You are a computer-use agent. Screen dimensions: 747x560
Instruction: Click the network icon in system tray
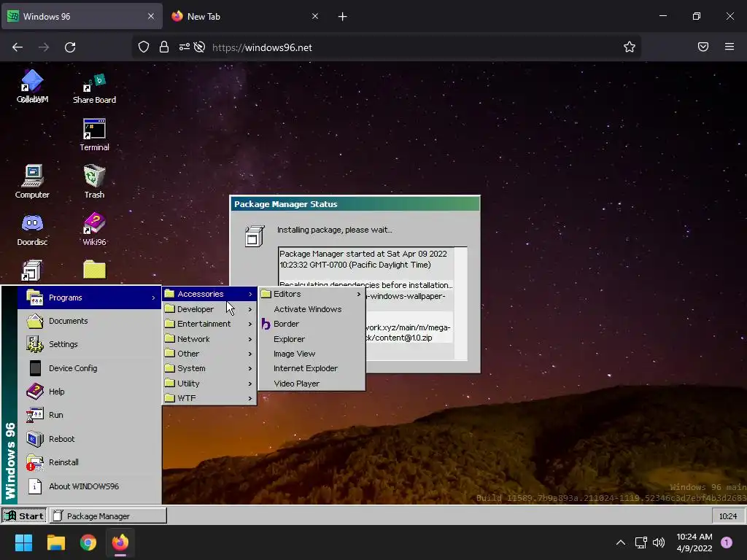[640, 542]
